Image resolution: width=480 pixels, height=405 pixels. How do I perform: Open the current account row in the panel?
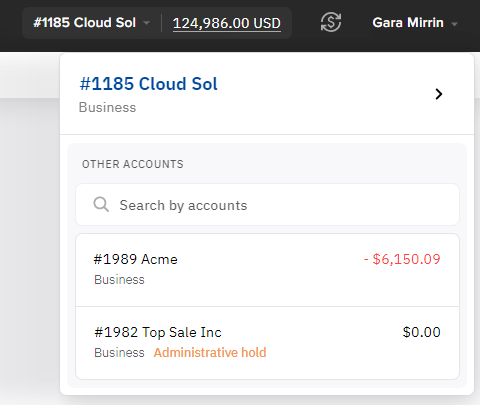click(x=267, y=94)
